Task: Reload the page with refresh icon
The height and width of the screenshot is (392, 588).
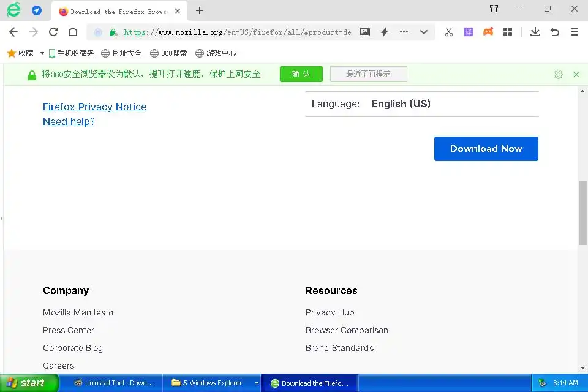Action: [53, 32]
